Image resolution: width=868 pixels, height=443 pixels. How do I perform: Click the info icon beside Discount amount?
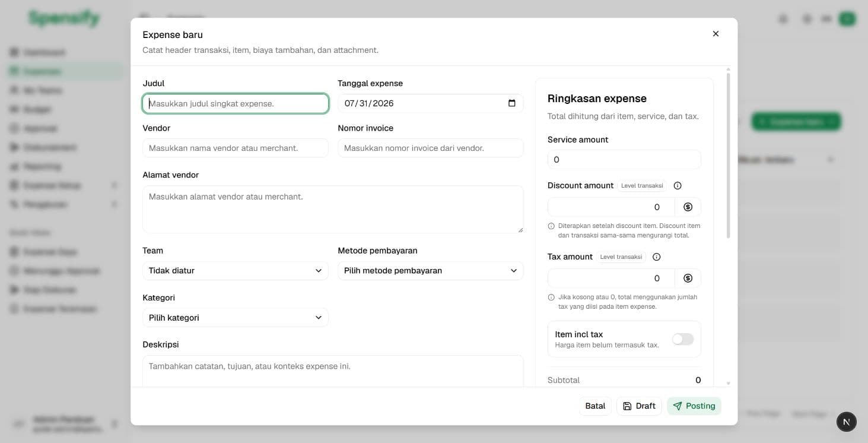tap(678, 186)
